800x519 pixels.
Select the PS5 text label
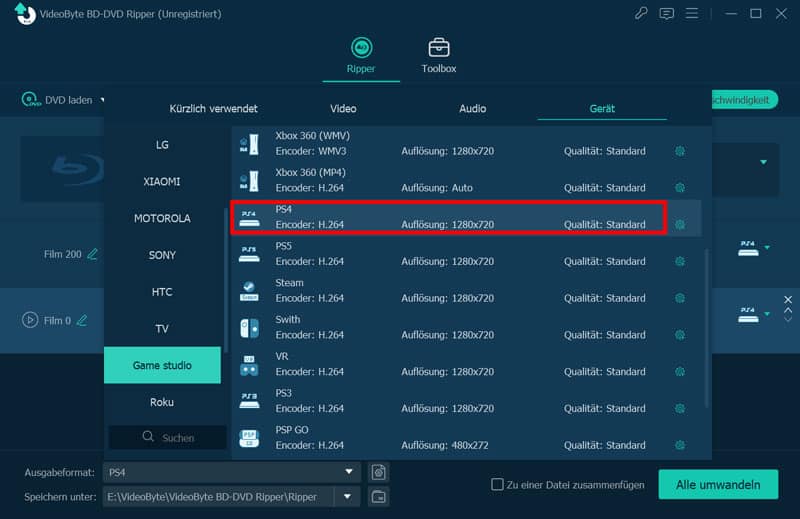point(284,246)
